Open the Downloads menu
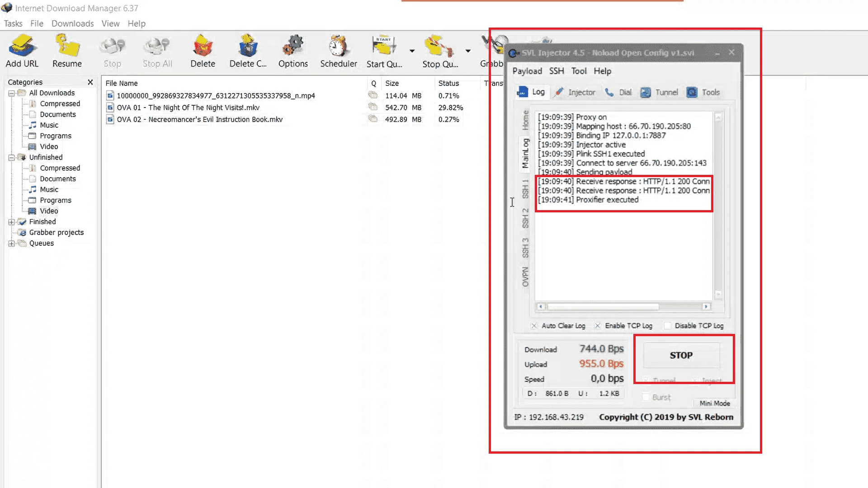 tap(72, 23)
